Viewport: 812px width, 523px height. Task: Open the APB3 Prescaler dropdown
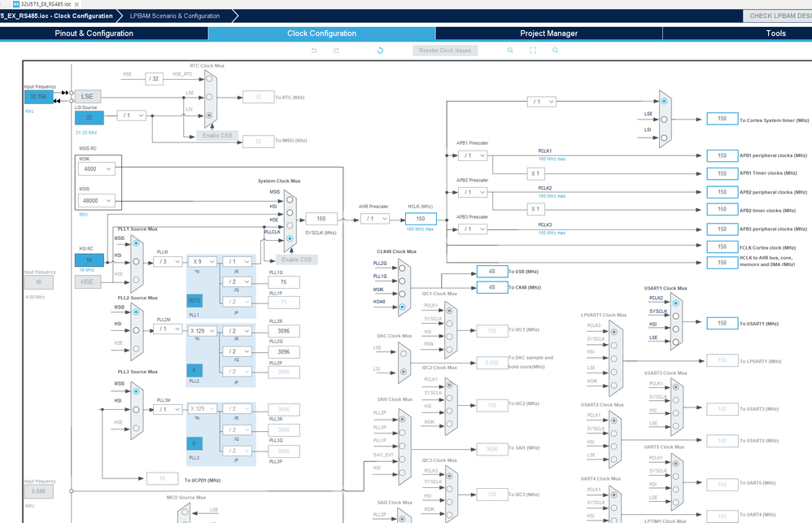(x=472, y=229)
